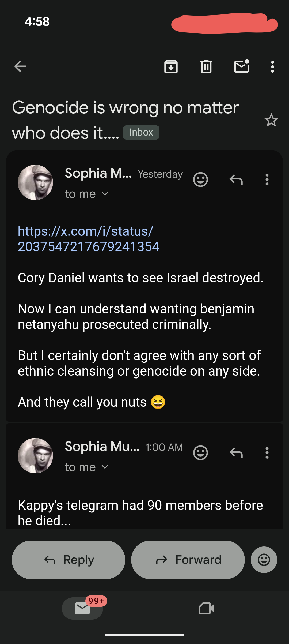Image resolution: width=289 pixels, height=644 pixels.
Task: Open more options for first message
Action: pyautogui.click(x=267, y=179)
